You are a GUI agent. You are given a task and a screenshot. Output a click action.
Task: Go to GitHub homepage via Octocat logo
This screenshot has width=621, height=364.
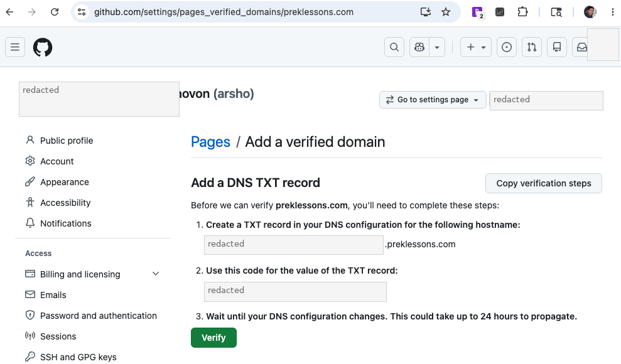click(x=43, y=47)
